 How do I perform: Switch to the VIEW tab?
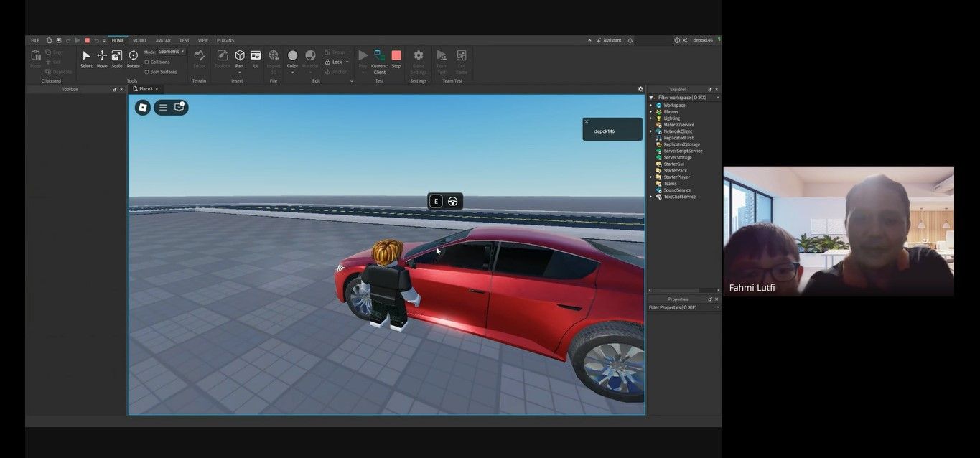203,40
